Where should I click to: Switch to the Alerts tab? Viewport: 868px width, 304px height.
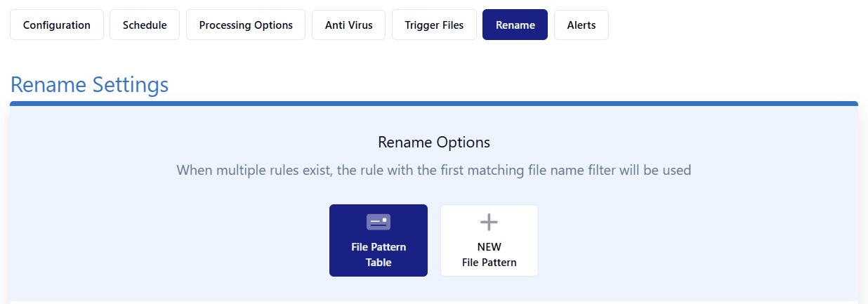581,25
